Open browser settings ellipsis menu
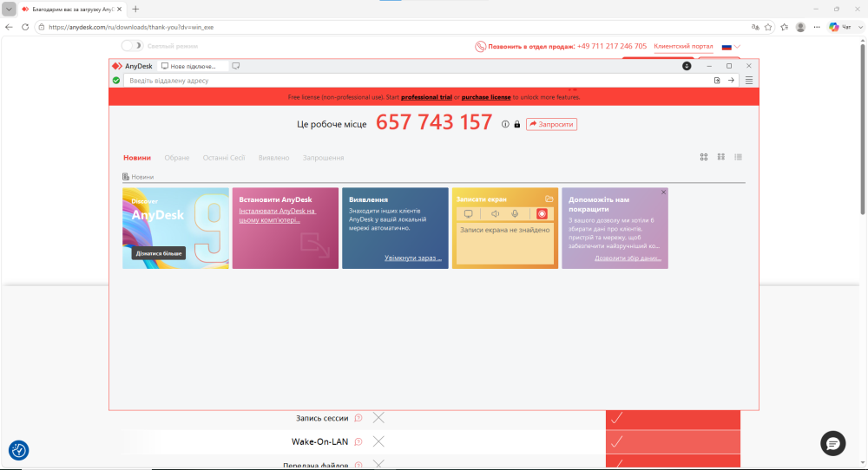This screenshot has height=470, width=868. 817,27
